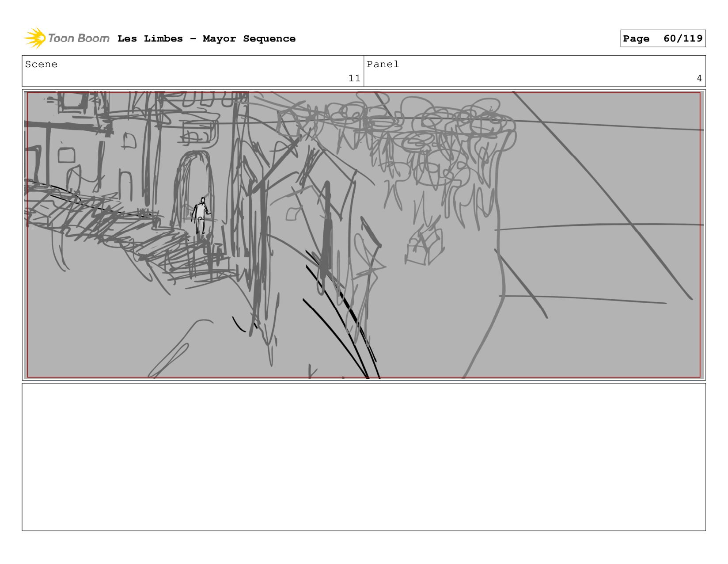Click the empty notes box below the panel
The height and width of the screenshot is (564, 728).
click(364, 457)
